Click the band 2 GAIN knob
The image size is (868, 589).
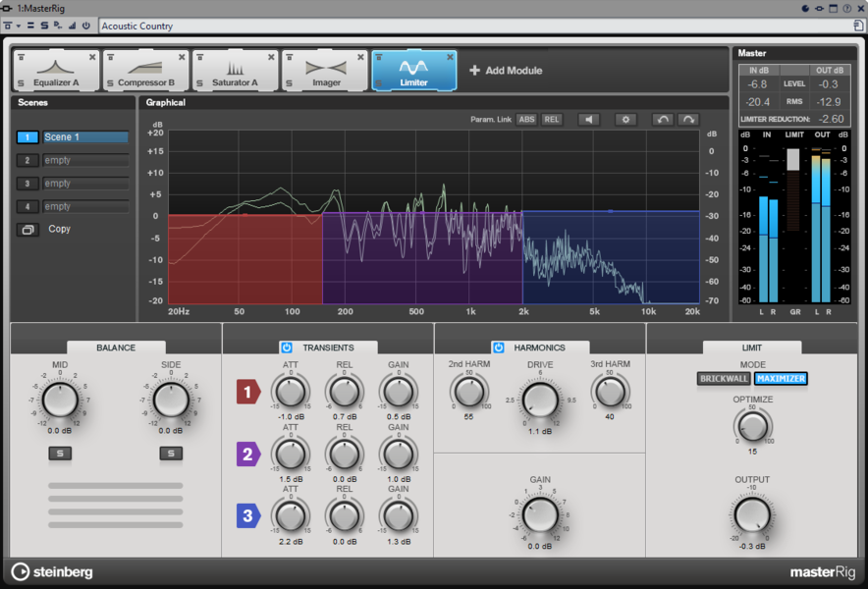coord(399,454)
